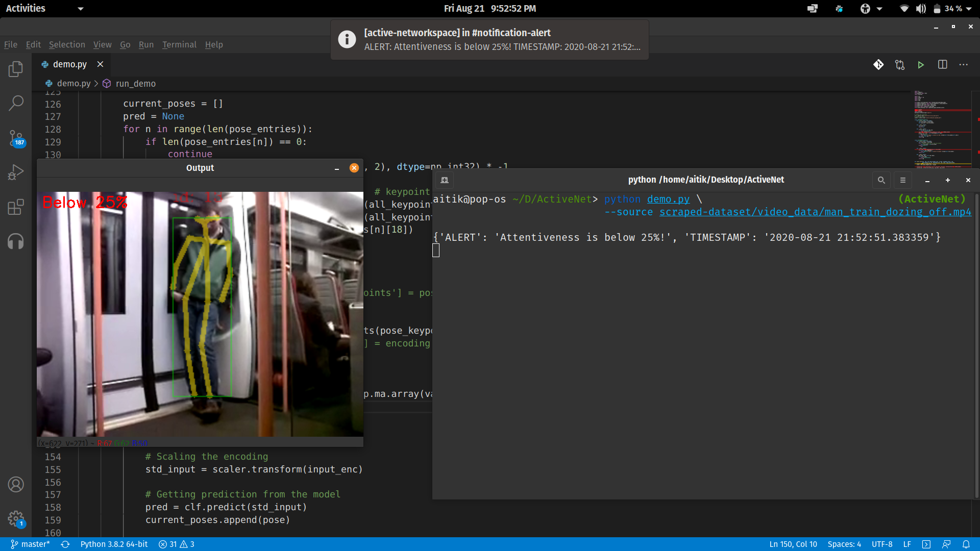
Task: Open Source Control with 187 badge
Action: tap(16, 138)
